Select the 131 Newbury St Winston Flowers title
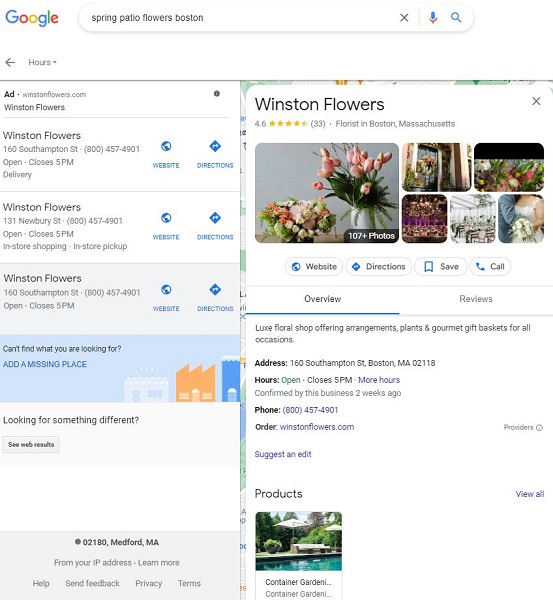This screenshot has height=600, width=553. [42, 207]
